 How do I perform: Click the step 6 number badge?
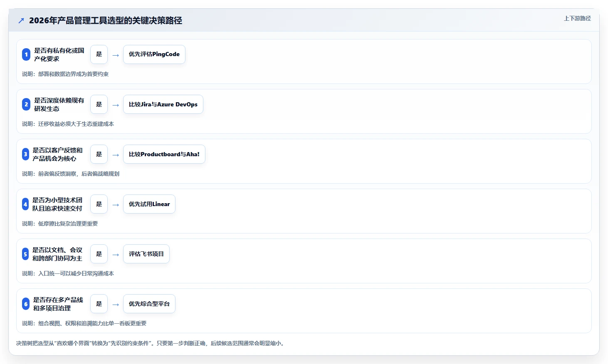click(26, 304)
